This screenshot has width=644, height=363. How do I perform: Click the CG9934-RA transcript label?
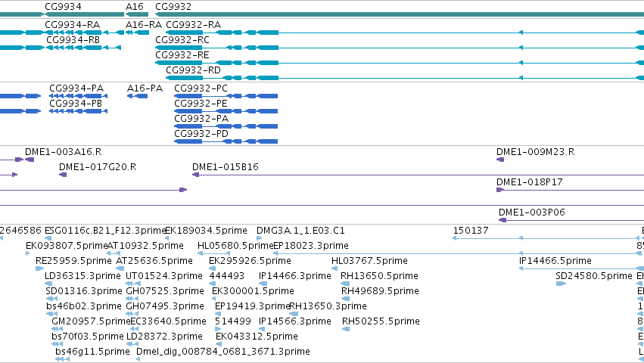pos(73,25)
